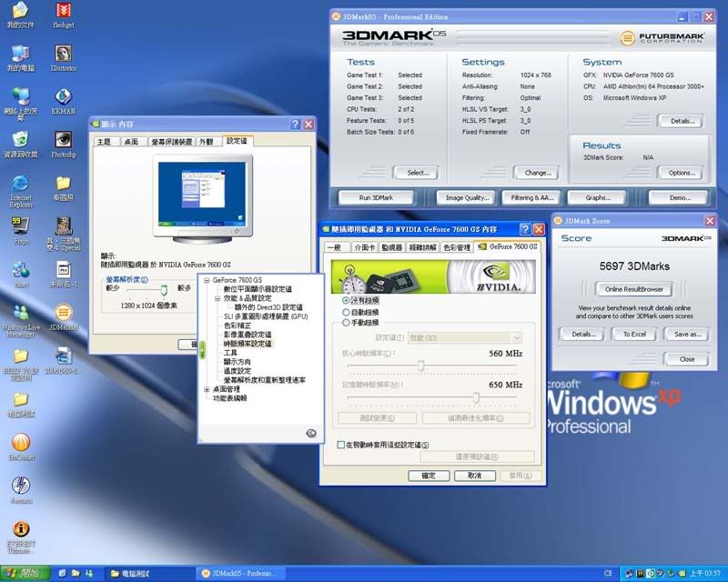Select 溫度設定 in NVIDIA tree
The width and height of the screenshot is (728, 582).
click(x=238, y=371)
